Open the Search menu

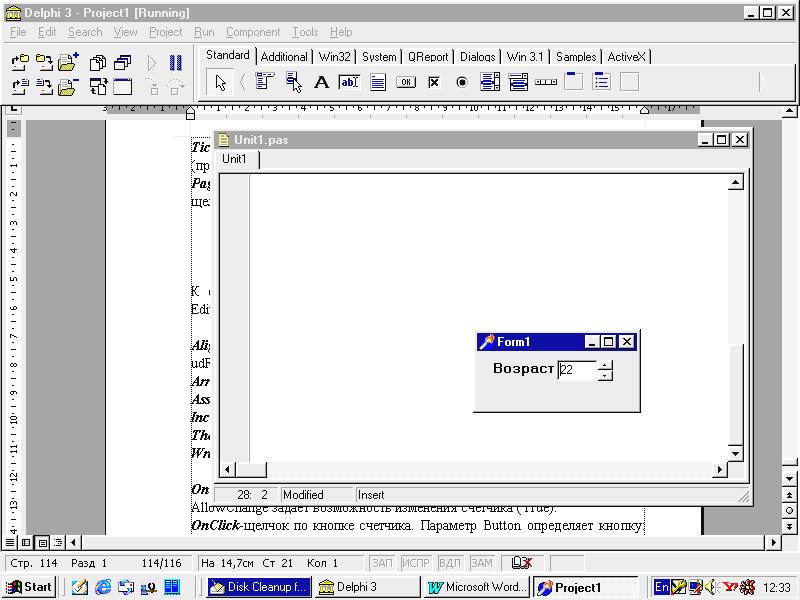tap(85, 32)
